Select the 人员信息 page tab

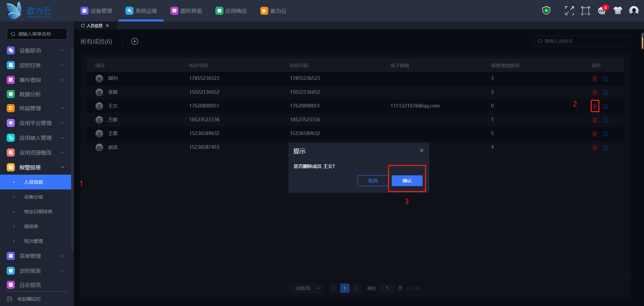[x=94, y=26]
